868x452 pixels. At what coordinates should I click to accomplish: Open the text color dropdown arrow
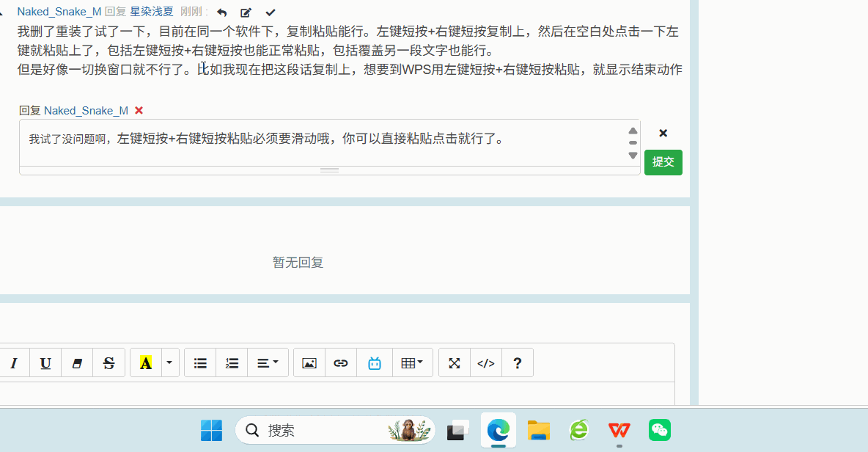click(x=170, y=363)
